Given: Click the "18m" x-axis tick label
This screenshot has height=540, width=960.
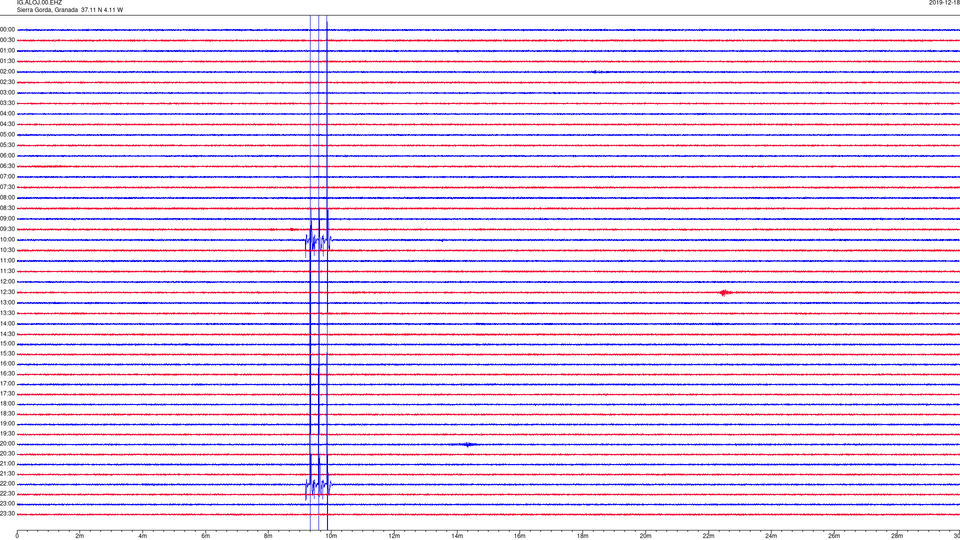Looking at the screenshot, I should [583, 536].
